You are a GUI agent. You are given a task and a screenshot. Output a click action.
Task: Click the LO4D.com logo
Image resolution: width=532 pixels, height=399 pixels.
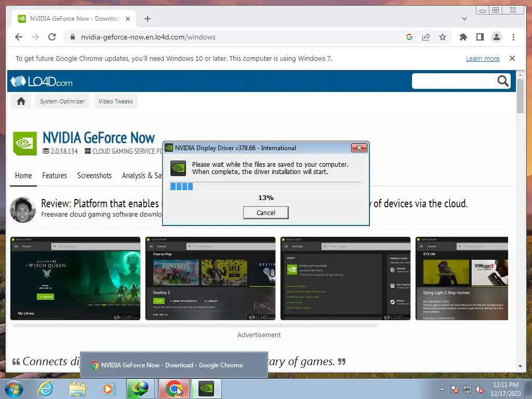[41, 82]
